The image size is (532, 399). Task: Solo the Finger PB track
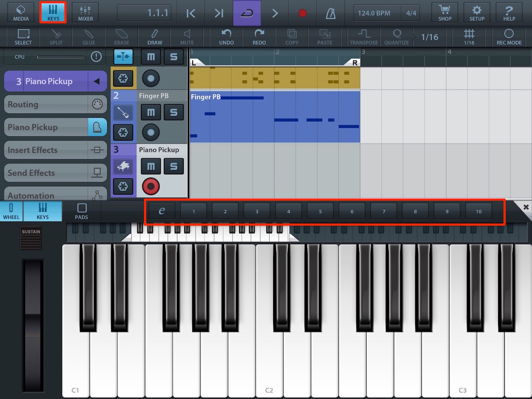173,112
